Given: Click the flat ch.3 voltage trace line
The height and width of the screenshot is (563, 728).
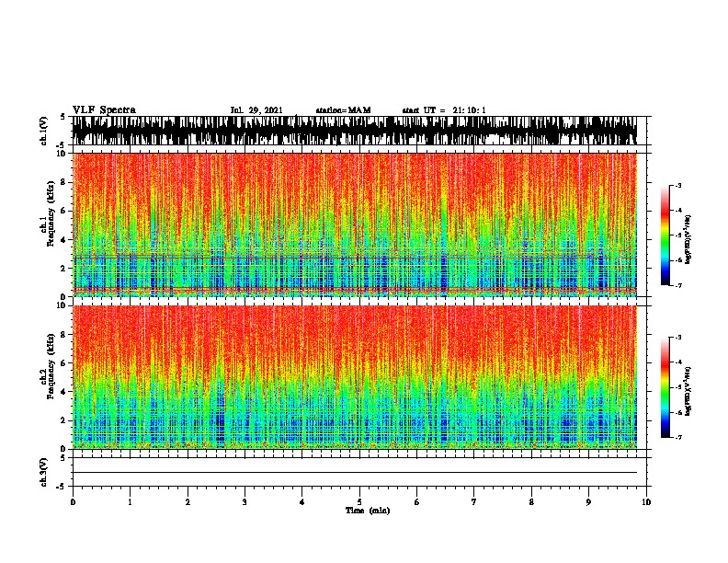Looking at the screenshot, I should pyautogui.click(x=355, y=473).
